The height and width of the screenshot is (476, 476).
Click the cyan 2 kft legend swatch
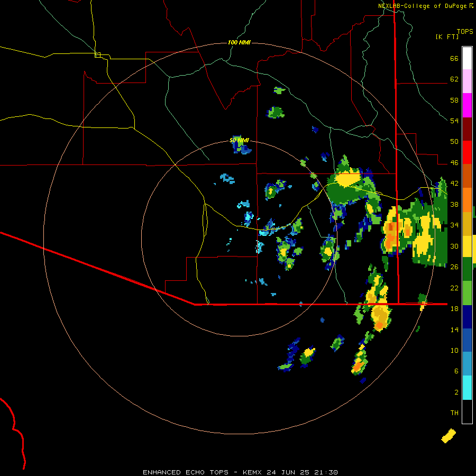point(467,388)
